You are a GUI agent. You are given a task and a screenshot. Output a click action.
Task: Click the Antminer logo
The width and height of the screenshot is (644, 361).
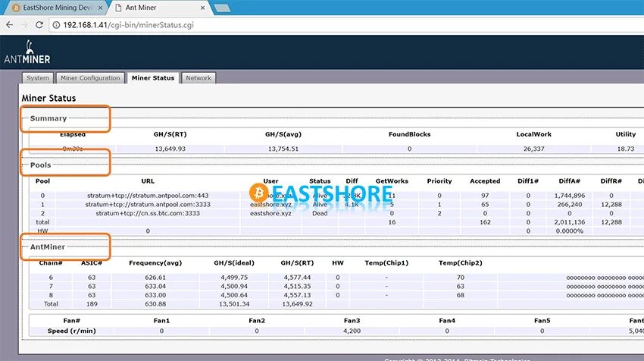point(27,52)
